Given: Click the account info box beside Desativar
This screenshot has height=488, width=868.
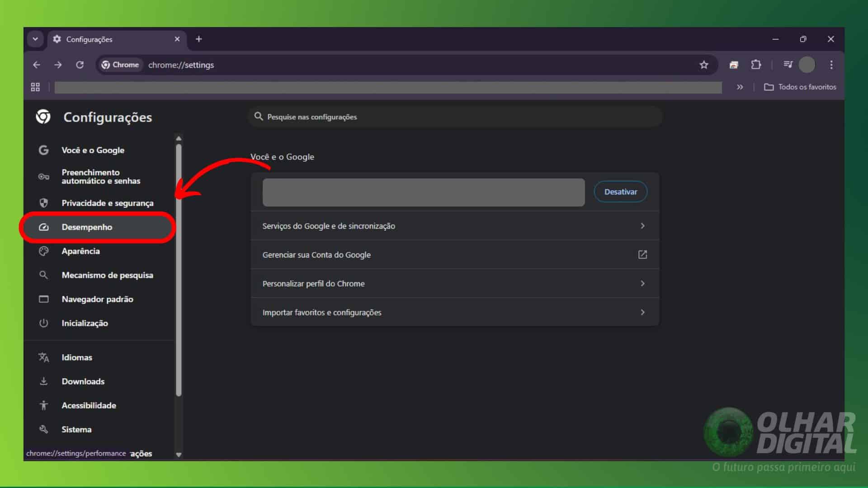Looking at the screenshot, I should pos(424,192).
